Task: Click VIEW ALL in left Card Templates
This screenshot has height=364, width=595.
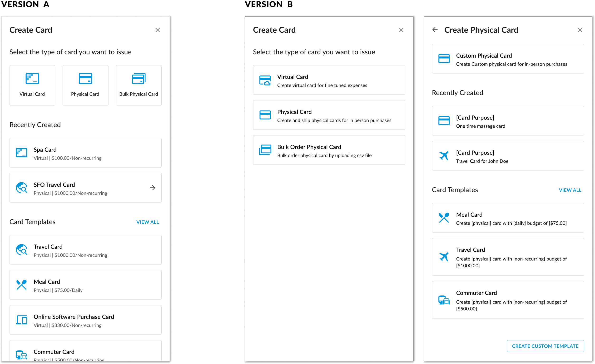Action: click(148, 222)
